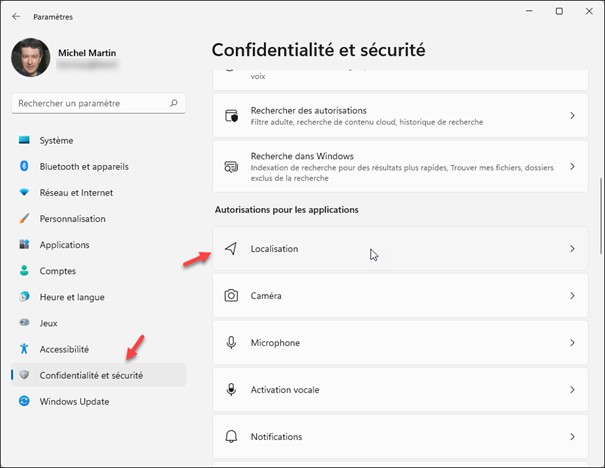Click Michel Martin profile picture
Image resolution: width=605 pixels, height=468 pixels.
click(x=31, y=58)
